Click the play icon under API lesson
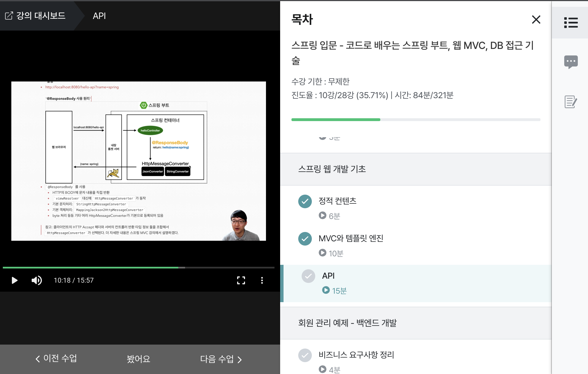The image size is (588, 374). tap(326, 290)
